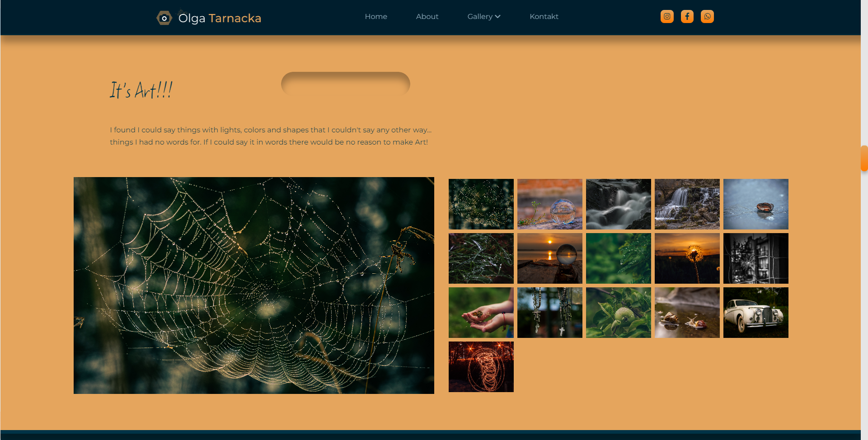Open the WhatsApp contact icon
The height and width of the screenshot is (440, 868).
pyautogui.click(x=707, y=16)
